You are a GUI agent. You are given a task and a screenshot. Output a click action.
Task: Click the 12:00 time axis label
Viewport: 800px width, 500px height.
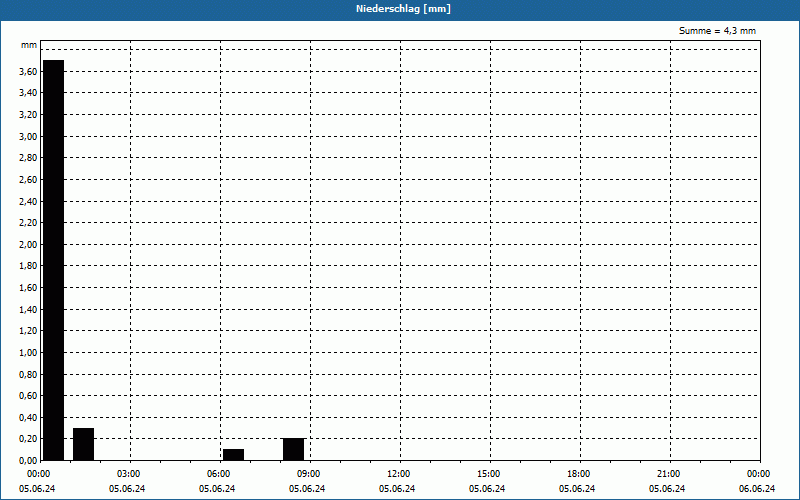coord(398,474)
